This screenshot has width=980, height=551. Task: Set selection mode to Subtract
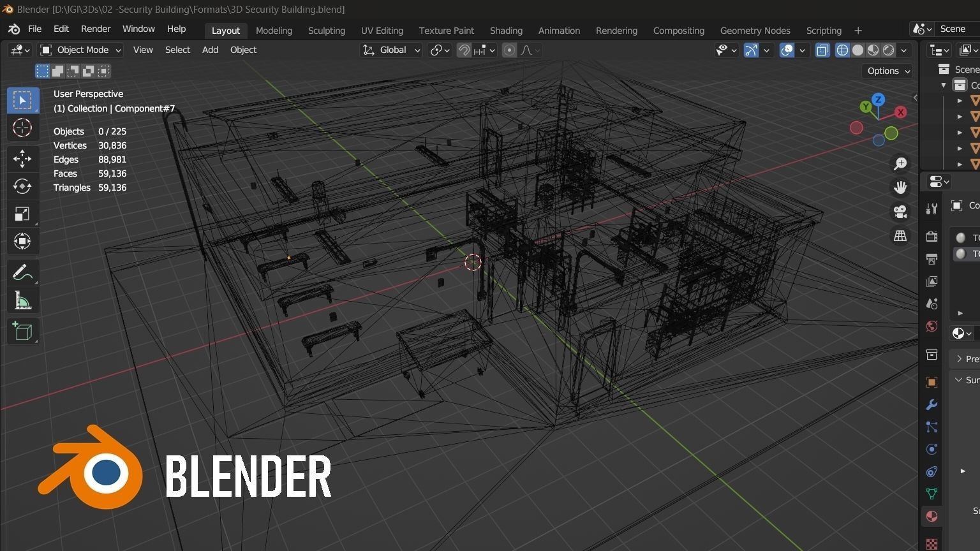(x=73, y=71)
